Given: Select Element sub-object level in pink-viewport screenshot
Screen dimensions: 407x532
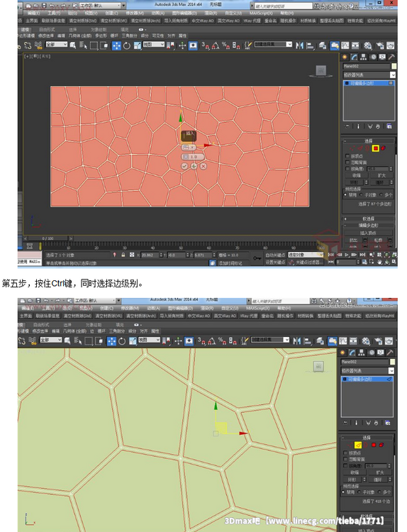Looking at the screenshot, I should point(384,148).
